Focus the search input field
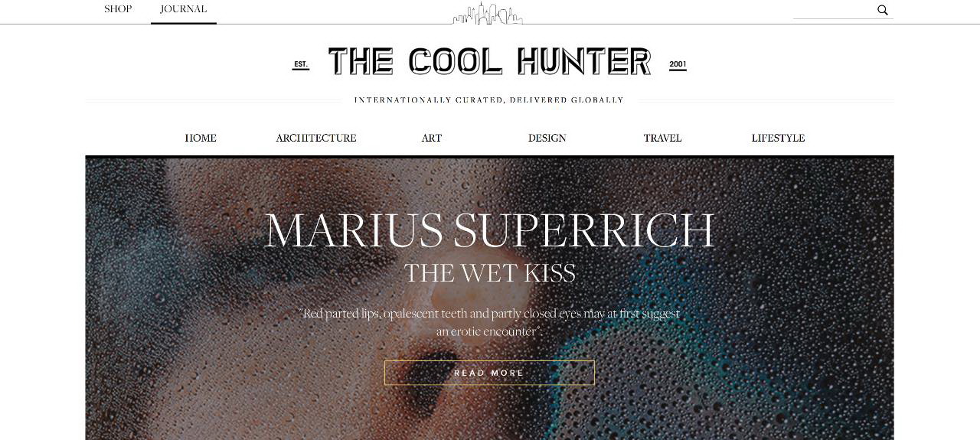 pos(834,10)
